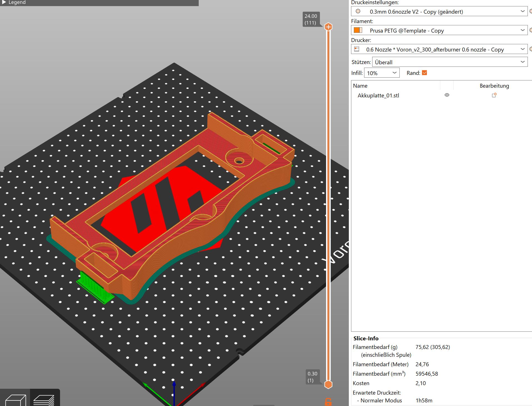Click the bottom layer slider thumb

[328, 384]
